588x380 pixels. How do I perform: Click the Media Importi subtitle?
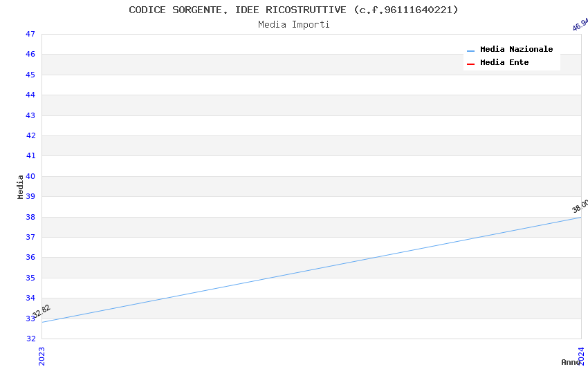[293, 25]
